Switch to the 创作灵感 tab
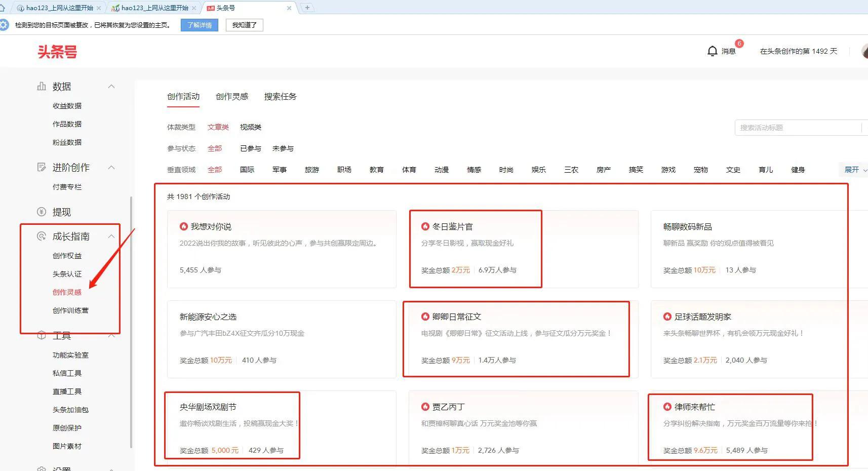The height and width of the screenshot is (471, 868). pos(231,97)
